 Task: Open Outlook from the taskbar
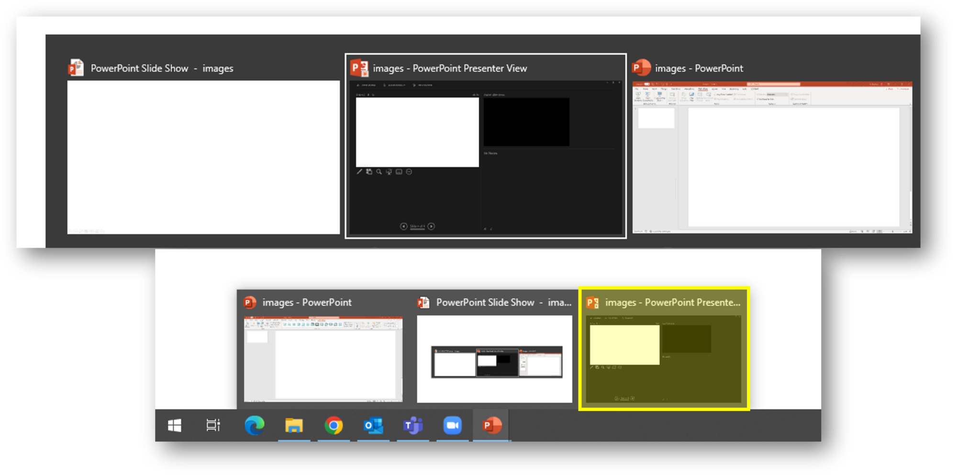(x=373, y=426)
